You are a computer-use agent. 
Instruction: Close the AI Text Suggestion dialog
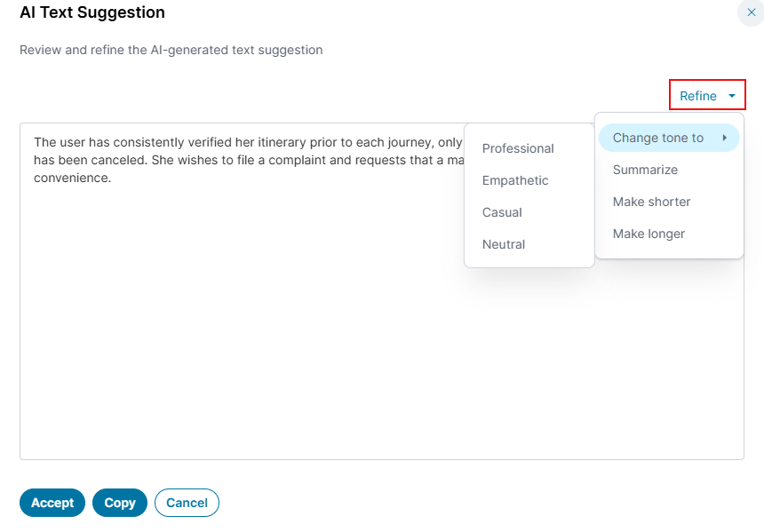click(751, 12)
